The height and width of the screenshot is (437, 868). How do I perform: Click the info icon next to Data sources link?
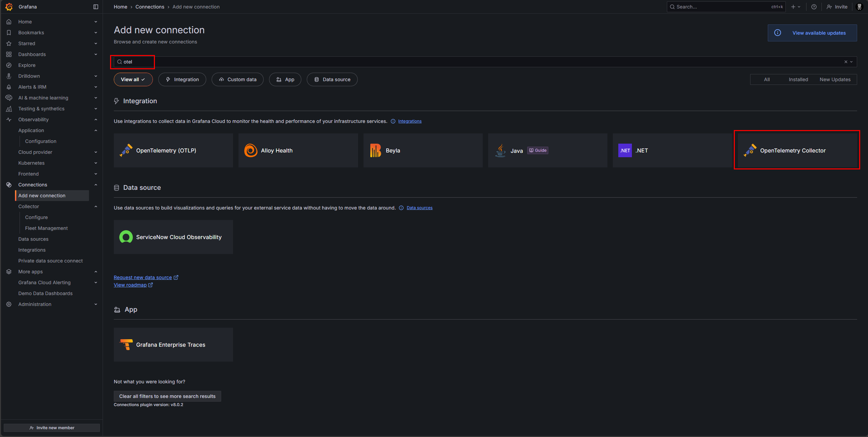pyautogui.click(x=401, y=208)
